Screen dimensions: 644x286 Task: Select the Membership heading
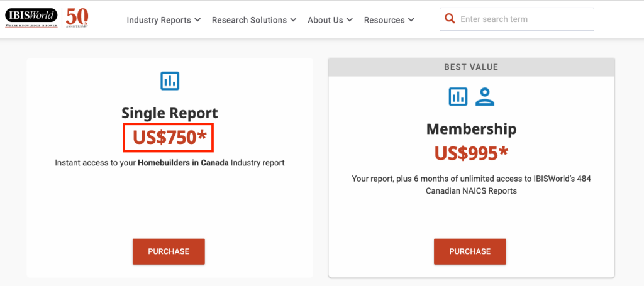471,129
